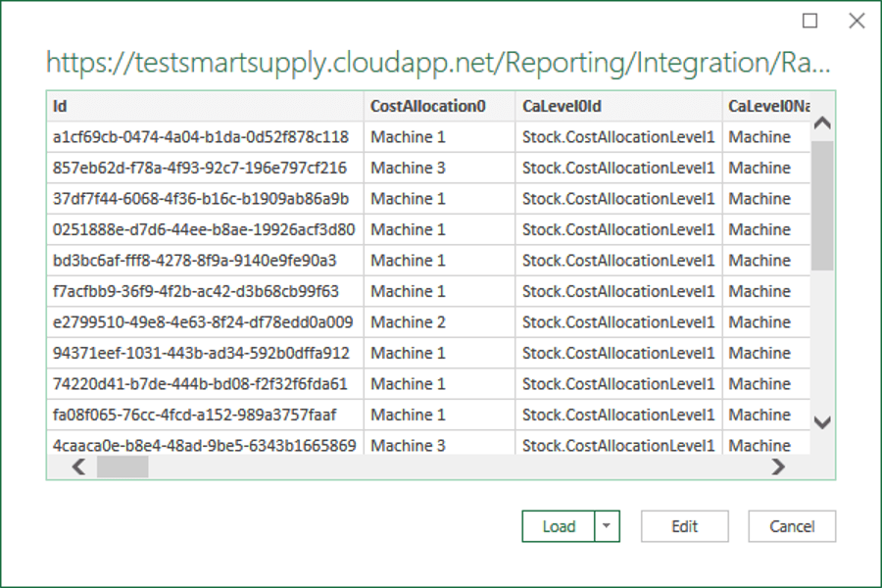Cancel the data preview dialog
This screenshot has height=588, width=882.
click(x=792, y=526)
